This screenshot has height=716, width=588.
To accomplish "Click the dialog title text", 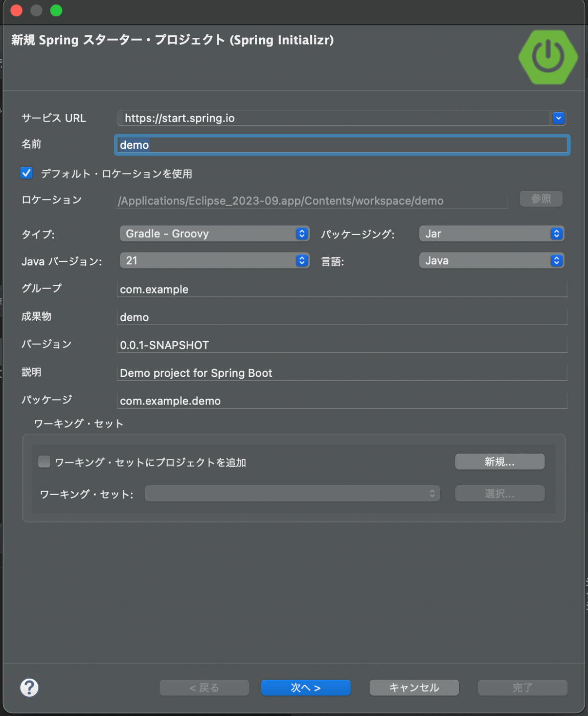I will click(172, 40).
